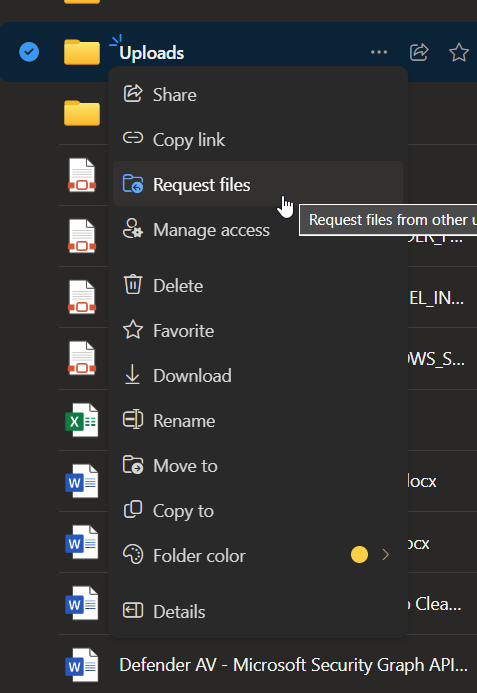Click the Request files folder icon

pos(133,184)
